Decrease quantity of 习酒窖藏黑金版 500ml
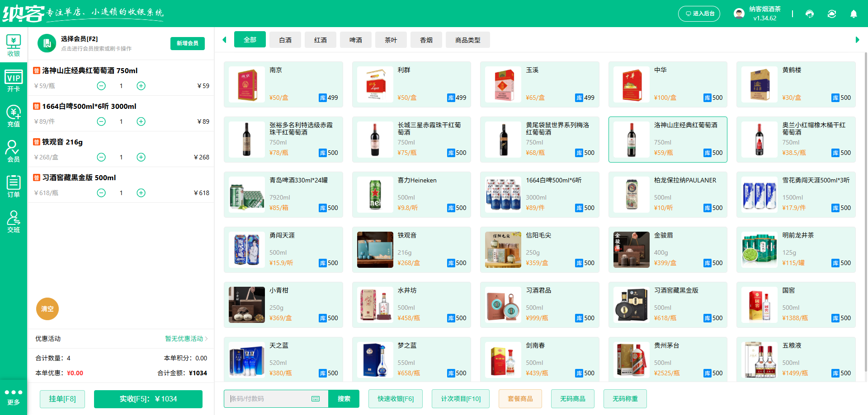This screenshot has height=415, width=868. (x=101, y=193)
